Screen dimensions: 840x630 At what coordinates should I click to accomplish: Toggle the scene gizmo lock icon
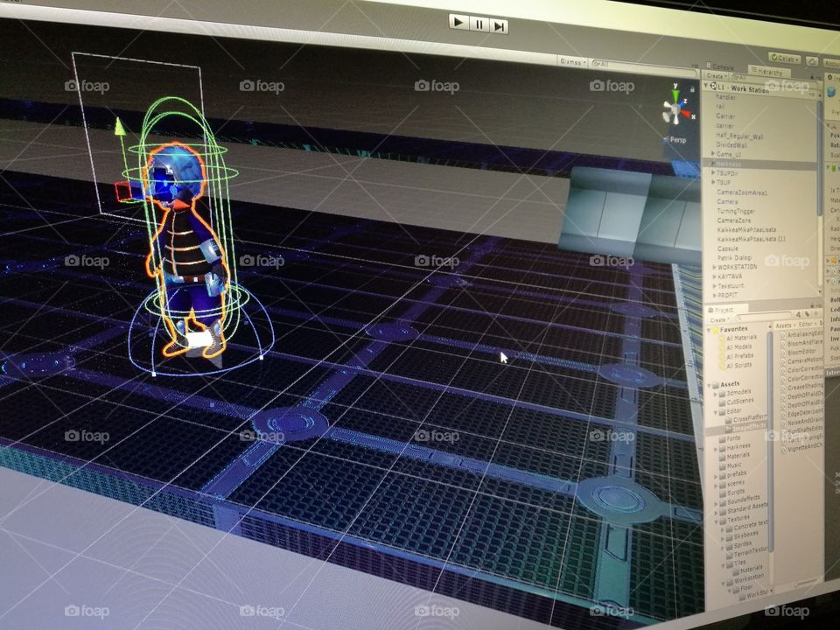click(694, 90)
